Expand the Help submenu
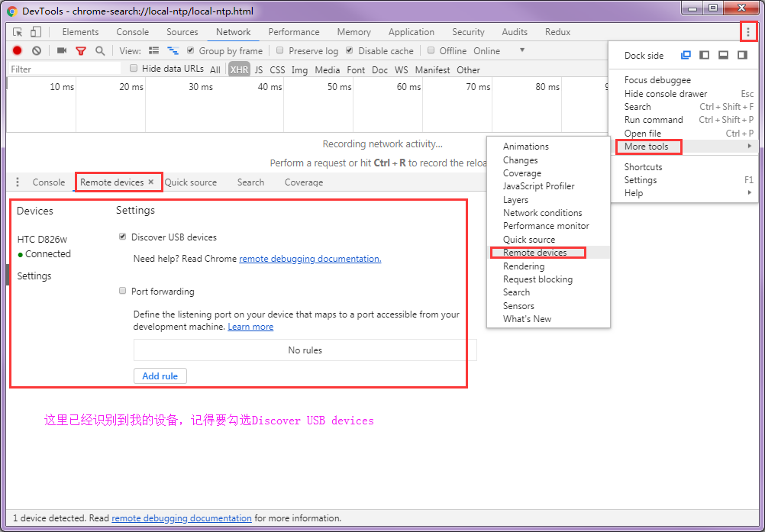Image resolution: width=765 pixels, height=532 pixels. click(x=683, y=193)
